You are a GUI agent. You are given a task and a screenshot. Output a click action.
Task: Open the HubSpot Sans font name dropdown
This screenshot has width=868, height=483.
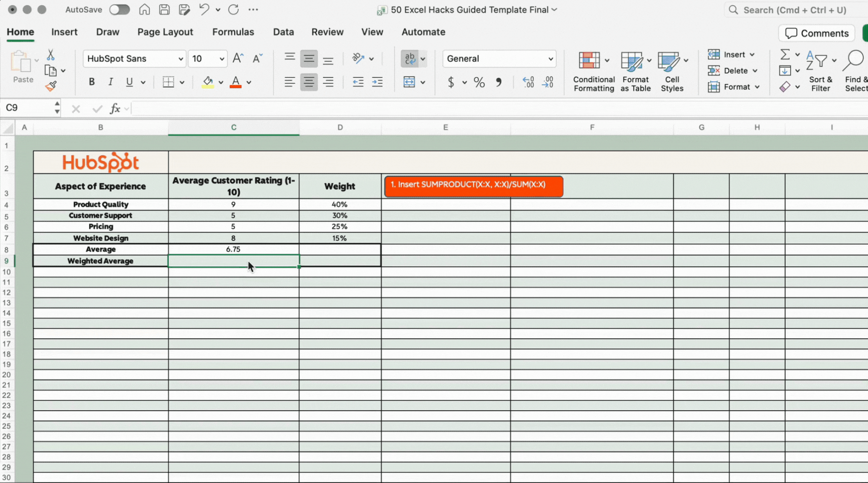coord(180,59)
